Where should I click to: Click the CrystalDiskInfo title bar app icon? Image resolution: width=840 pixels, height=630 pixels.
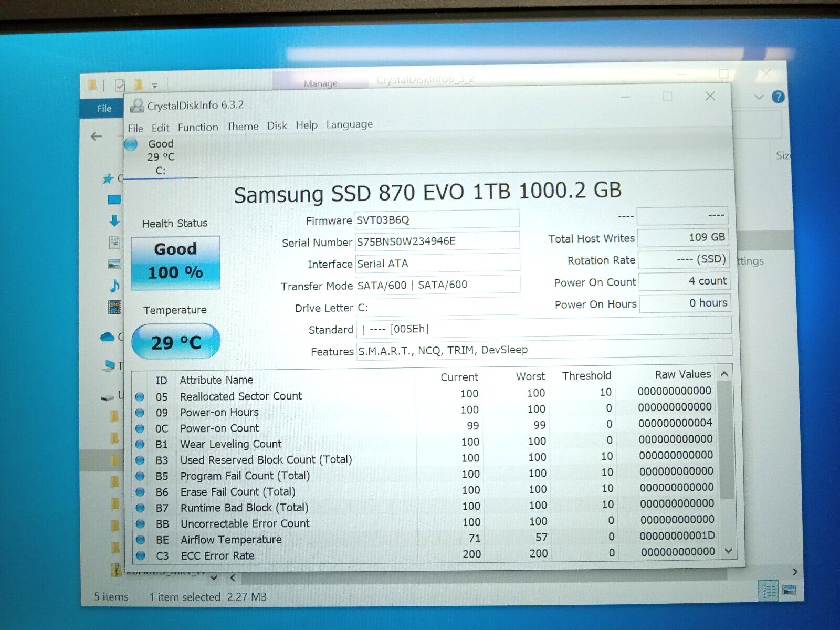point(137,106)
